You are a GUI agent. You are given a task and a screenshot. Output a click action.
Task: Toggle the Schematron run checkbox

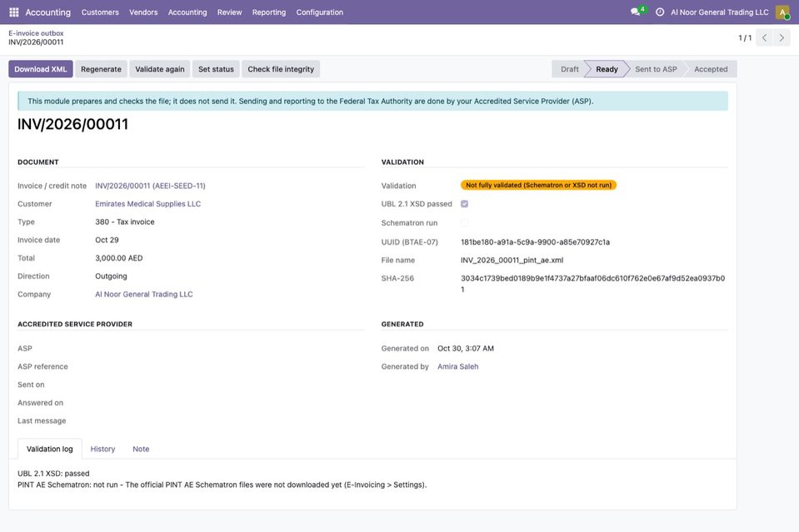point(464,222)
